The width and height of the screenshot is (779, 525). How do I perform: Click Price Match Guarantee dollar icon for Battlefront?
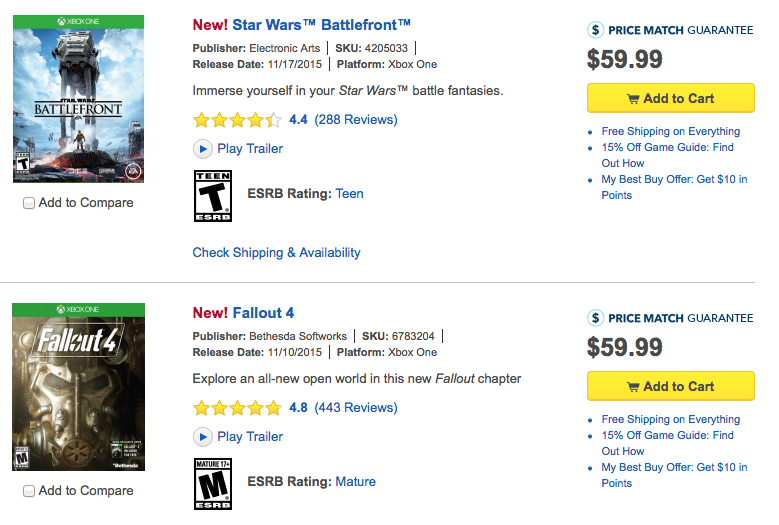tap(596, 30)
